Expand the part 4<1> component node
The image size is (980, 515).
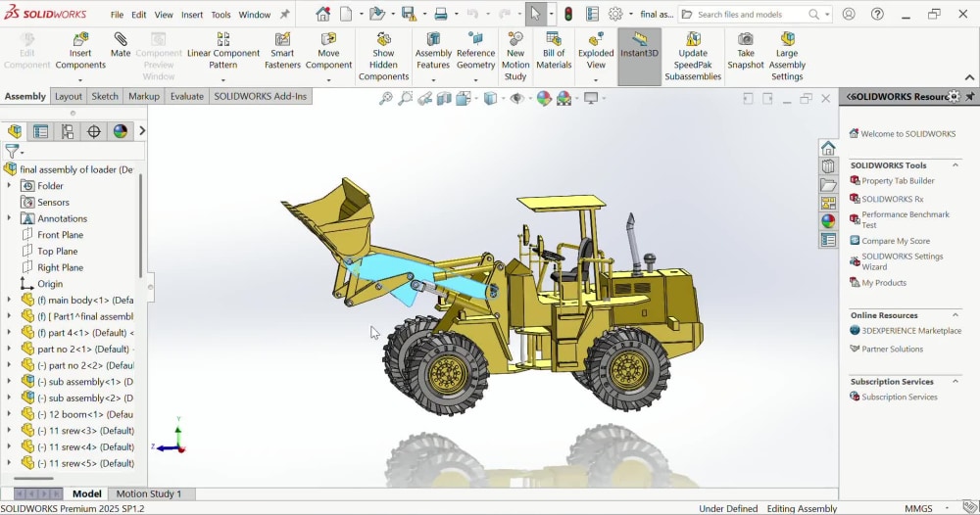pyautogui.click(x=9, y=332)
